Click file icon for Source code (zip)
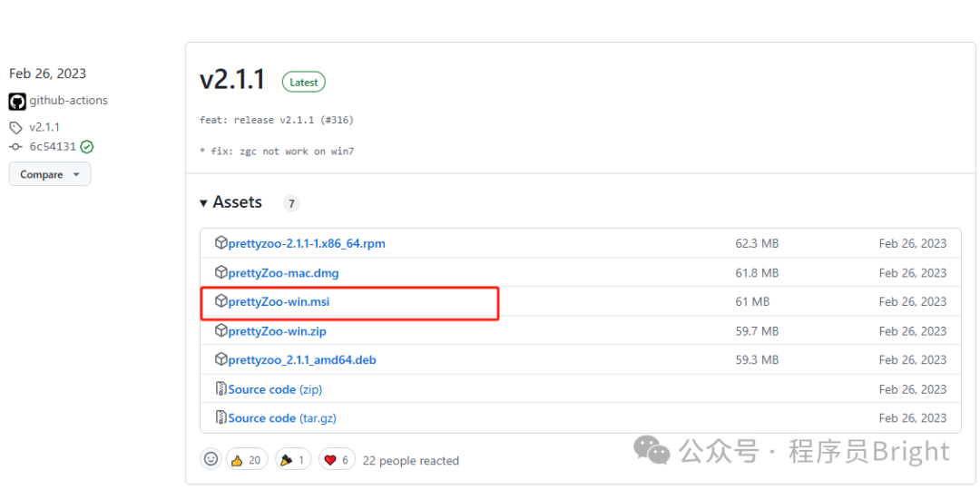The width and height of the screenshot is (980, 490). pos(220,388)
